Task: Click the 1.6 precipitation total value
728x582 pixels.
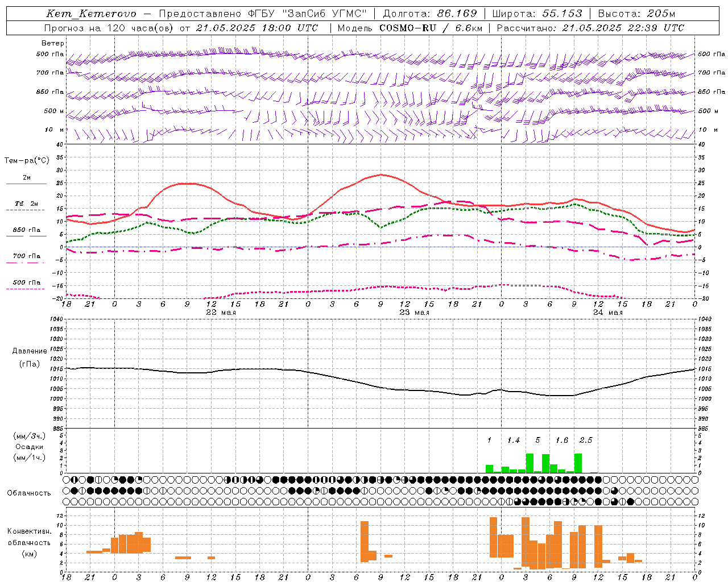Action: 562,440
